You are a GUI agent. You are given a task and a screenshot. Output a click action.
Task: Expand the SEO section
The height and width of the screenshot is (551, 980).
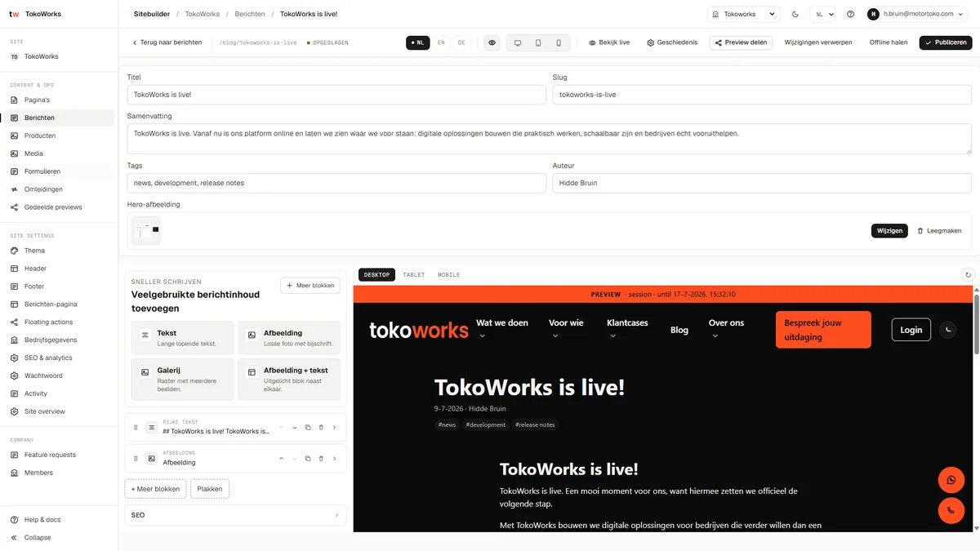pos(235,515)
